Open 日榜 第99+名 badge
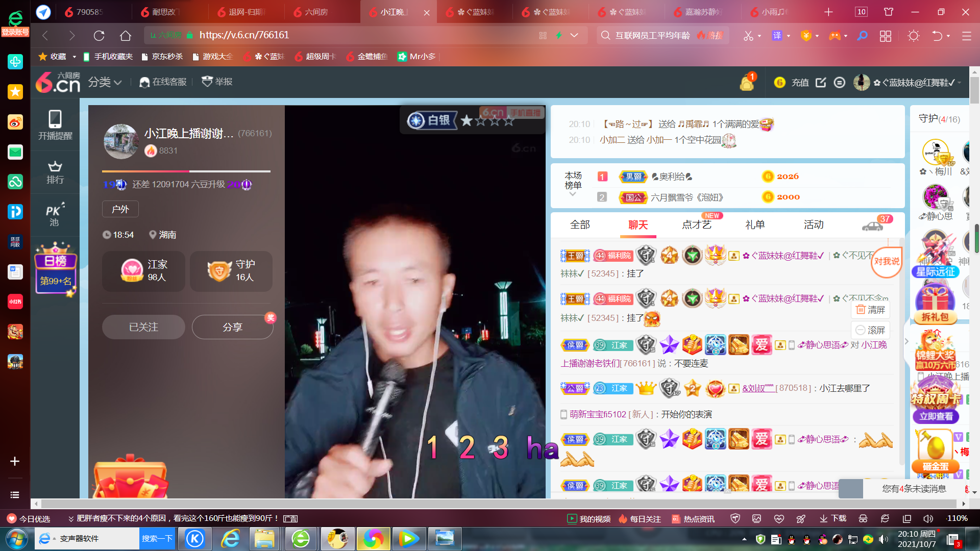980x551 pixels. click(x=56, y=268)
